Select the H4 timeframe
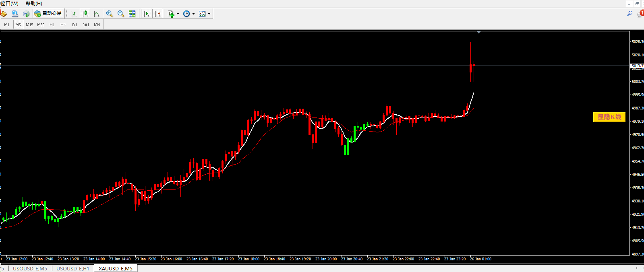This screenshot has height=272, width=644. 63,25
